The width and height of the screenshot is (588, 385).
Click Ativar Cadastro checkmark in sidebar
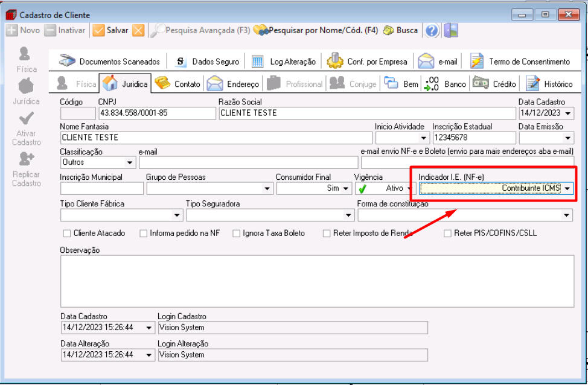[26, 119]
